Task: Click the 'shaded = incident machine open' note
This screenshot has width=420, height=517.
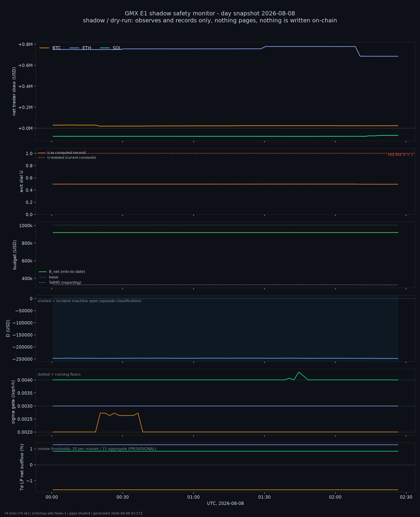Action: [90, 301]
